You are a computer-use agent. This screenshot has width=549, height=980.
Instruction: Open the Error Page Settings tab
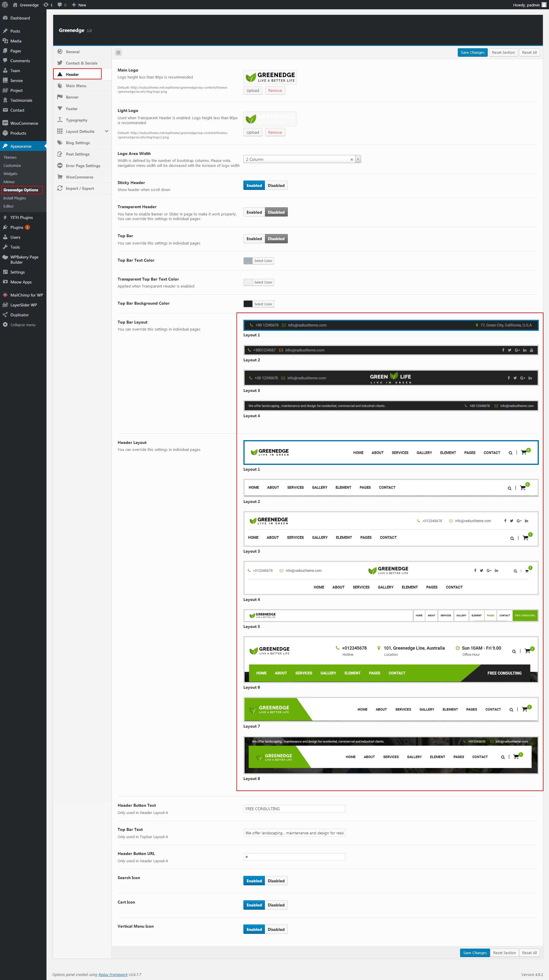(x=83, y=166)
